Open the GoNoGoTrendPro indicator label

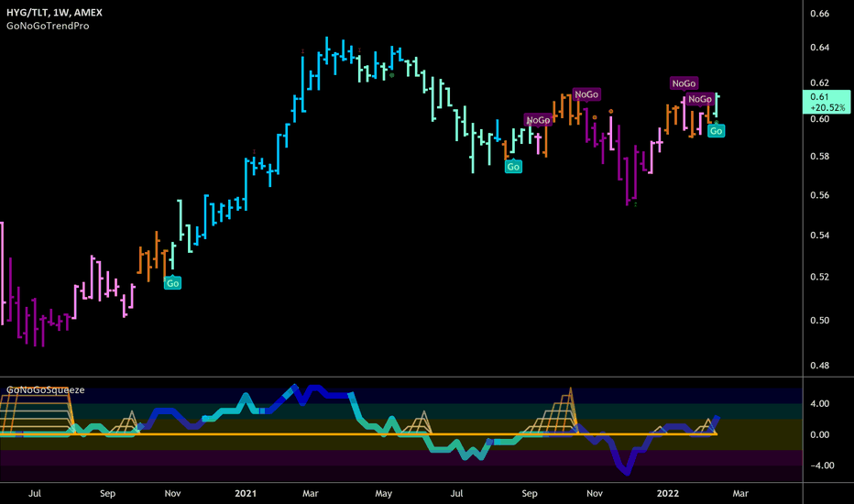[48, 26]
